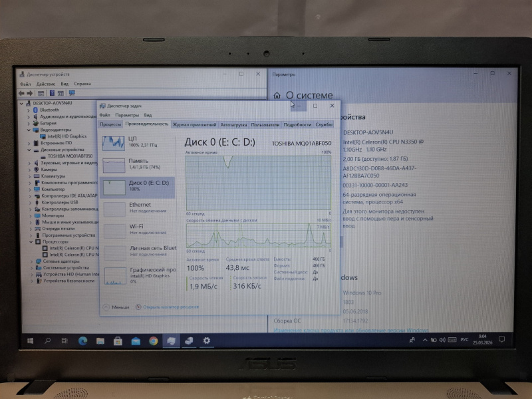The height and width of the screenshot is (399, 532).
Task: Click the Settings gear icon in taskbar
Action: (x=207, y=340)
